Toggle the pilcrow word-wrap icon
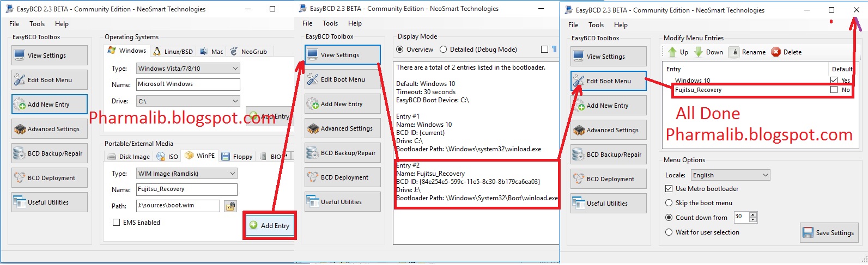 point(554,50)
